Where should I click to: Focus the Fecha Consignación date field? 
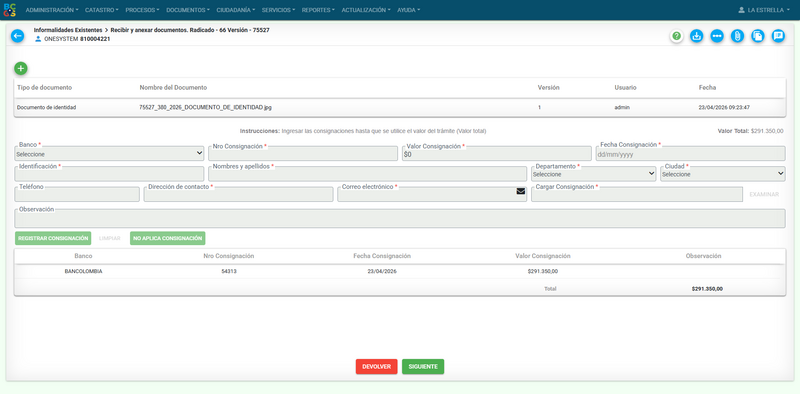[x=690, y=154]
